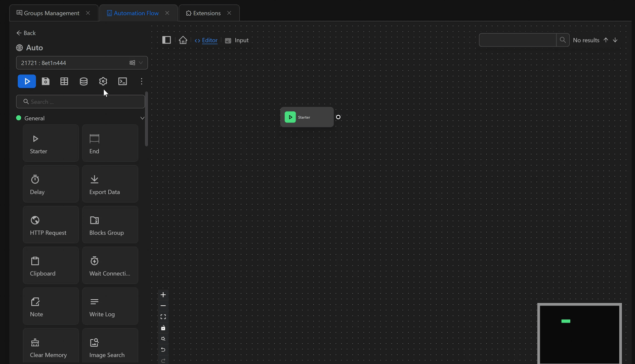
Task: Select the HTTP Request block
Action: point(51,224)
